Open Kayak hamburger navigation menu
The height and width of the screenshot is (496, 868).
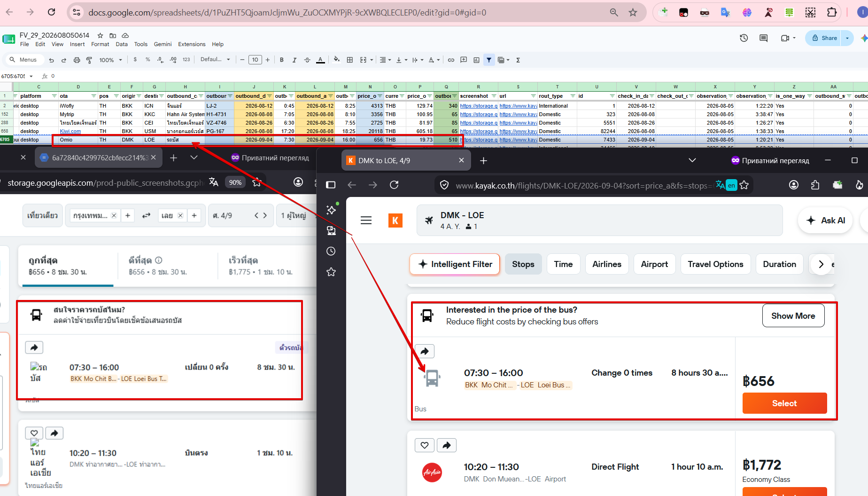[x=366, y=220]
